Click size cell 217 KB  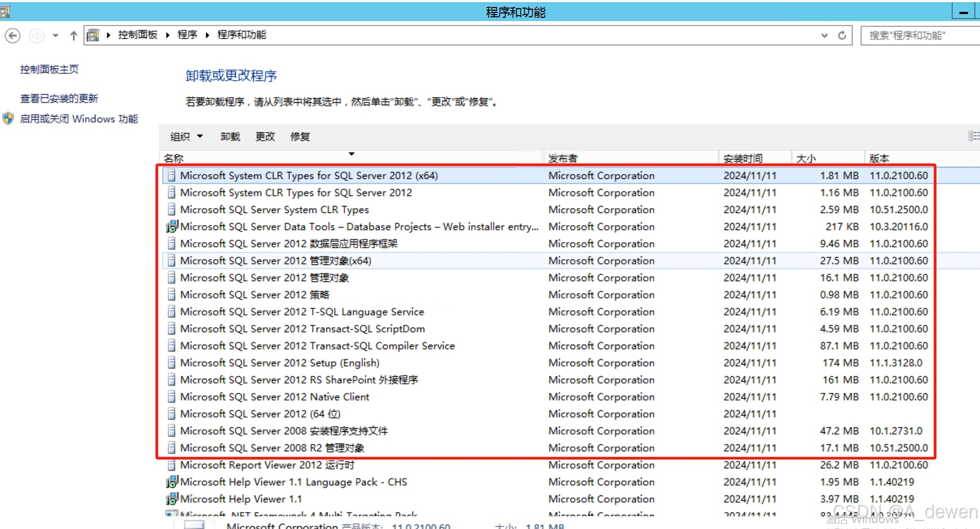[842, 226]
